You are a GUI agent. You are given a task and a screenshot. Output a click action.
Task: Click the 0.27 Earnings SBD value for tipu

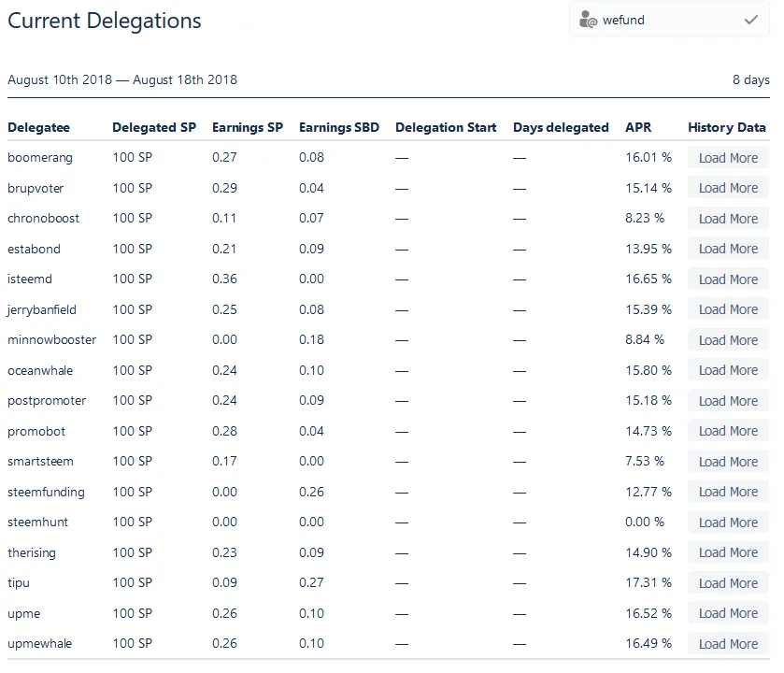click(x=311, y=583)
